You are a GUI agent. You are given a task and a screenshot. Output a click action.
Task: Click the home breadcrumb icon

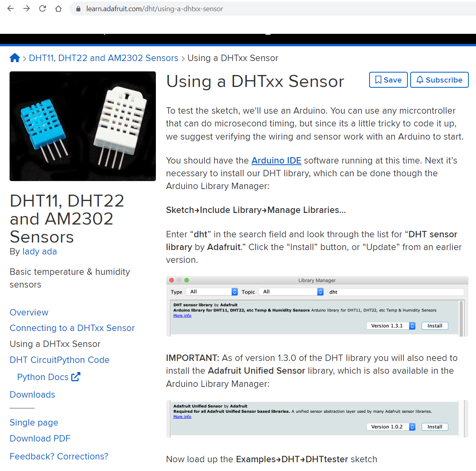(x=14, y=57)
